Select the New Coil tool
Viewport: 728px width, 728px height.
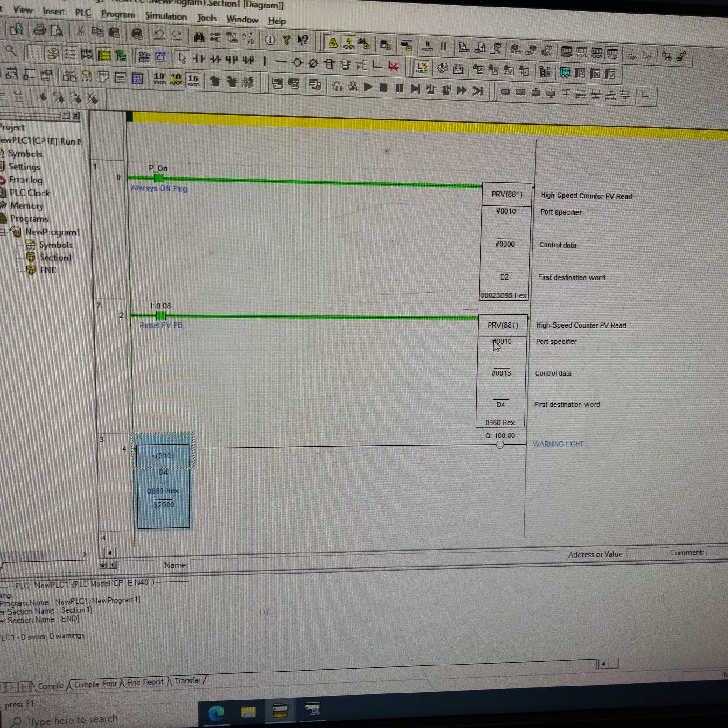297,61
